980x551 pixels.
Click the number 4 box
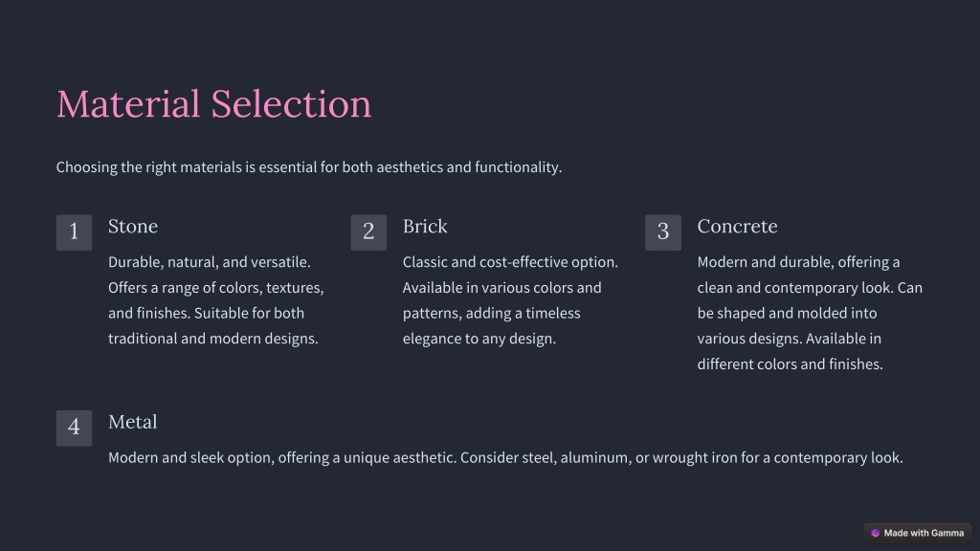(74, 428)
